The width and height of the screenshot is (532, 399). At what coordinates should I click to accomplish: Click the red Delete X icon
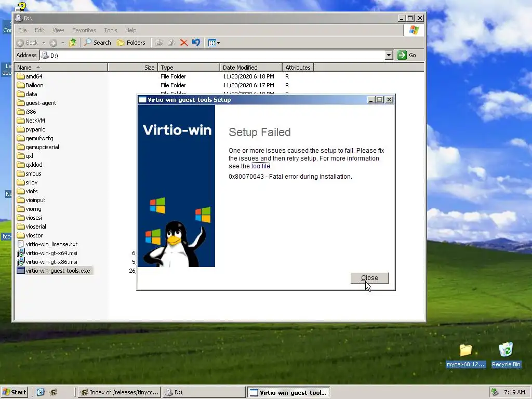pos(184,43)
